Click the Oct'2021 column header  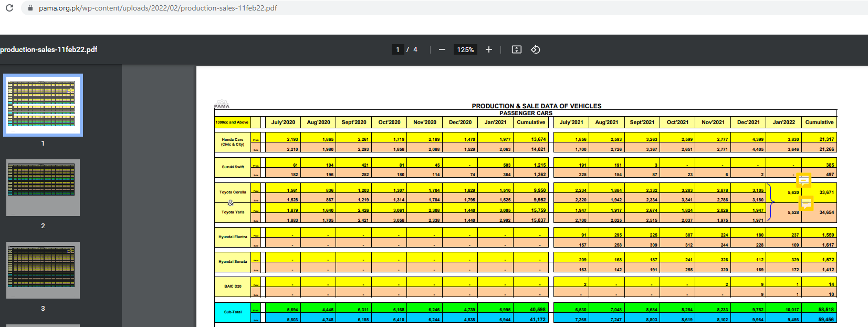click(x=677, y=122)
